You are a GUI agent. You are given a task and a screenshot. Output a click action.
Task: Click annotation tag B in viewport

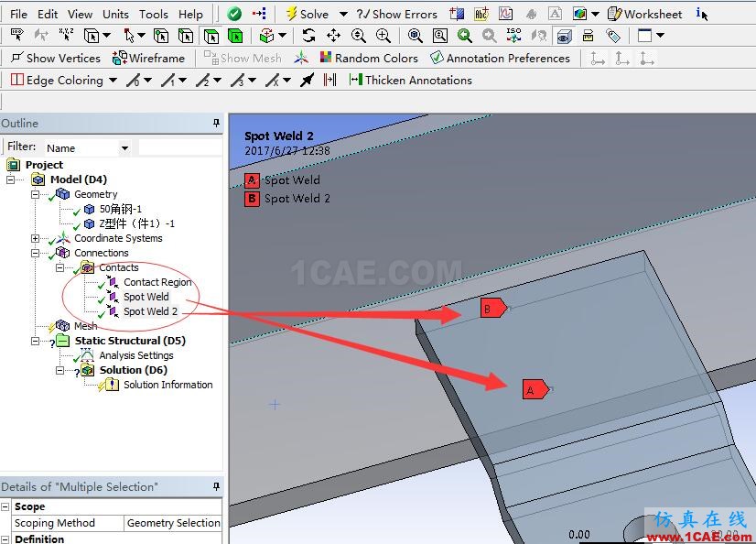pyautogui.click(x=493, y=308)
